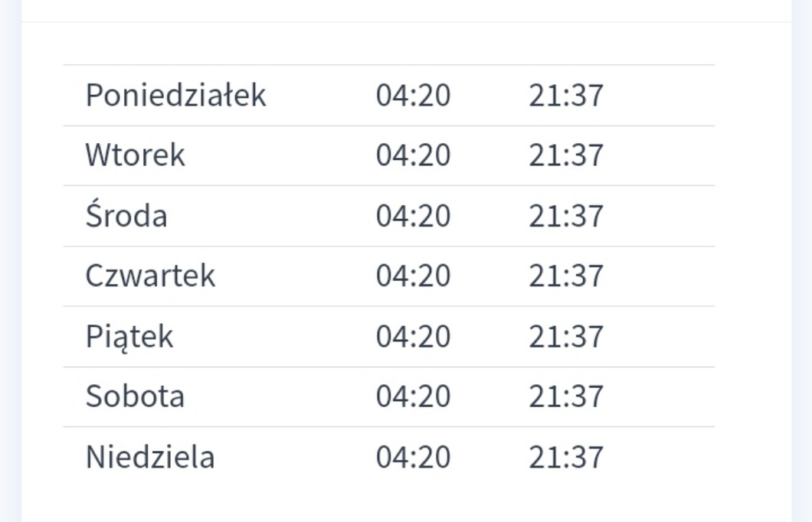Select the 04:20 time for Czwartek
Image resolution: width=812 pixels, height=522 pixels.
coord(413,276)
